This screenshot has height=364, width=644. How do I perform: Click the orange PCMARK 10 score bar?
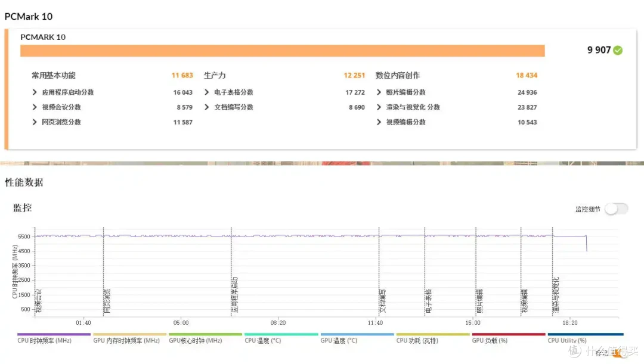pos(283,51)
